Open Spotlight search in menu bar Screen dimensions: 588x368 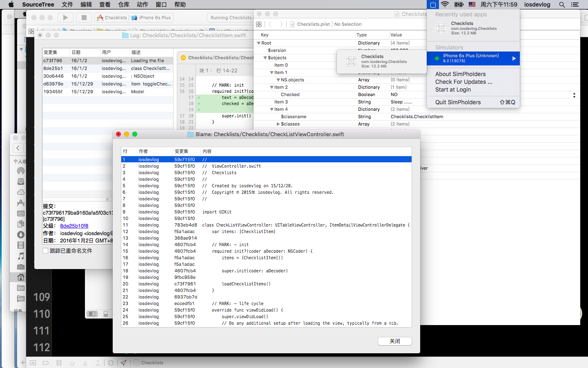562,4
